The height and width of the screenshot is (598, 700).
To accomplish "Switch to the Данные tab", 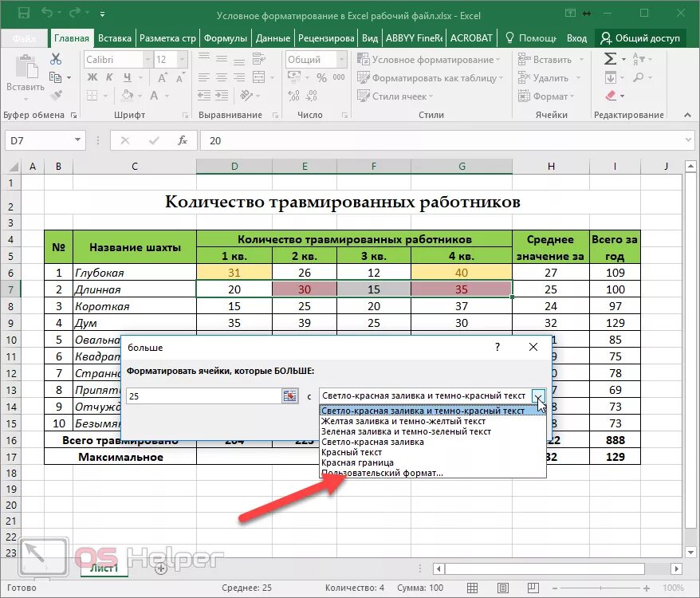I will 273,38.
